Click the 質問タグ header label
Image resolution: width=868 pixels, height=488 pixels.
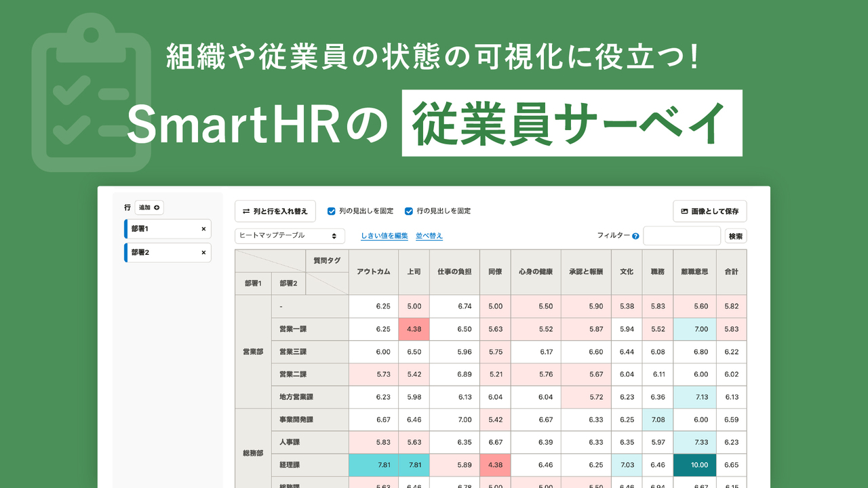coord(327,260)
